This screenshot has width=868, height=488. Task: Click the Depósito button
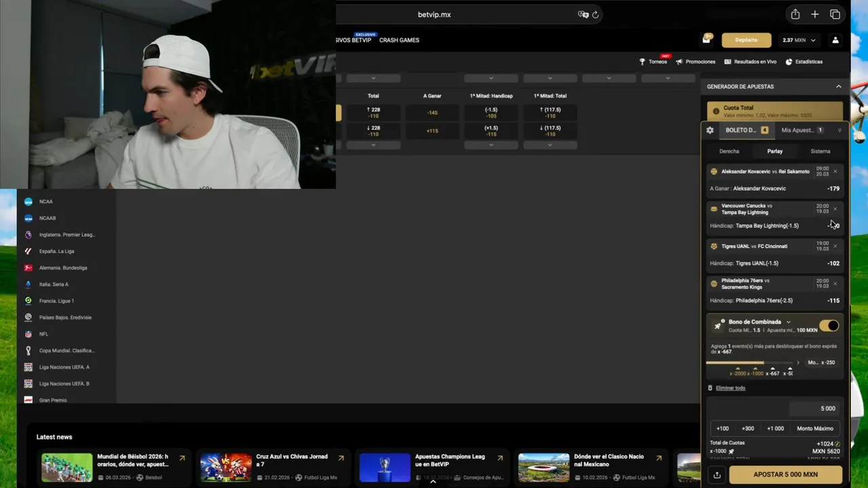[747, 40]
